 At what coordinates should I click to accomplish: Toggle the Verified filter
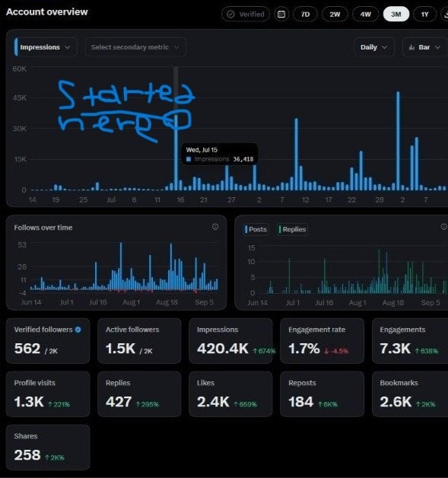[x=246, y=14]
